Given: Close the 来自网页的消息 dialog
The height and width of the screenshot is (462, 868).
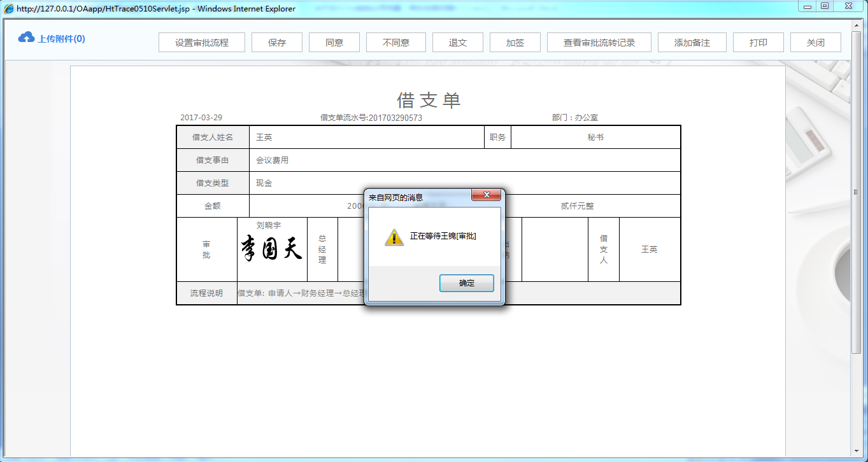Looking at the screenshot, I should pyautogui.click(x=486, y=195).
